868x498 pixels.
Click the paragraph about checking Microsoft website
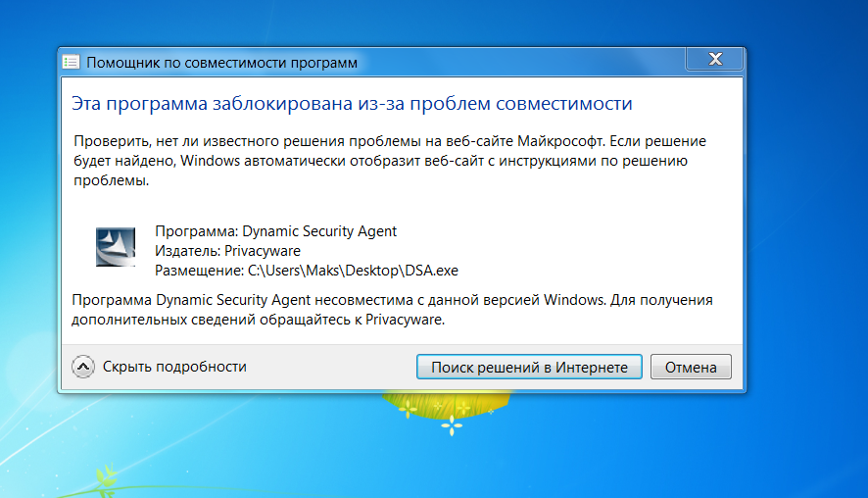coord(390,161)
